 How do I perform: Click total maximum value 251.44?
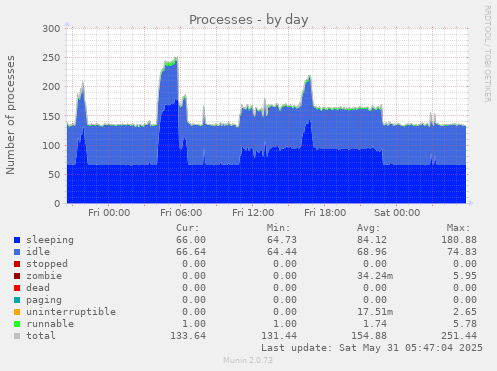(459, 336)
